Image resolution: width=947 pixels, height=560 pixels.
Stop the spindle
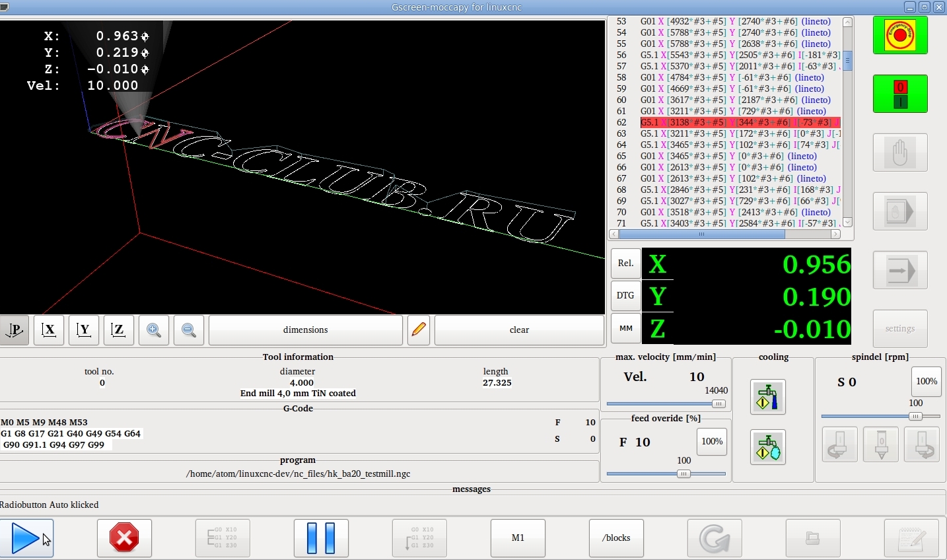point(881,444)
